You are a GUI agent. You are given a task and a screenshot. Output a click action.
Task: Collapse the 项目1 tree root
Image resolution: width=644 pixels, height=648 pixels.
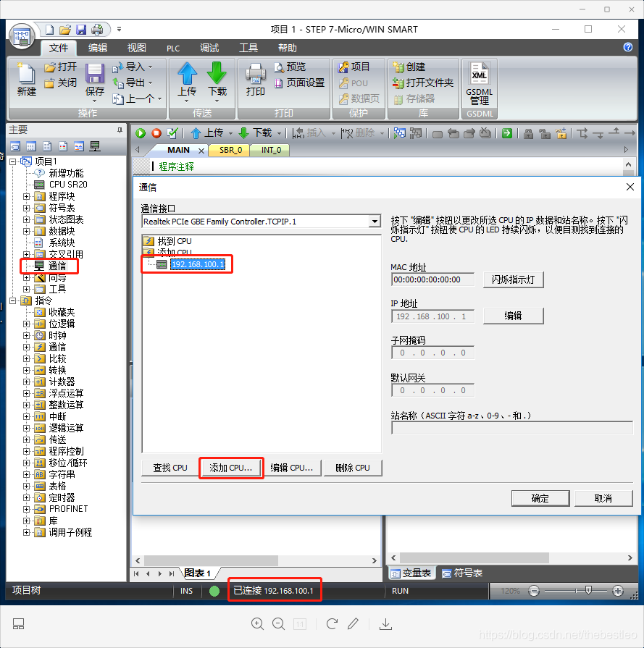pos(13,161)
